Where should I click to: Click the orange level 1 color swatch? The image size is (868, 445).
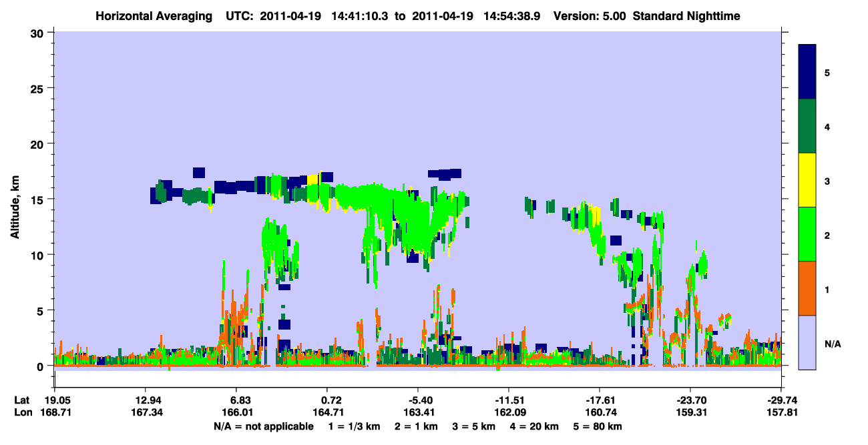[807, 288]
